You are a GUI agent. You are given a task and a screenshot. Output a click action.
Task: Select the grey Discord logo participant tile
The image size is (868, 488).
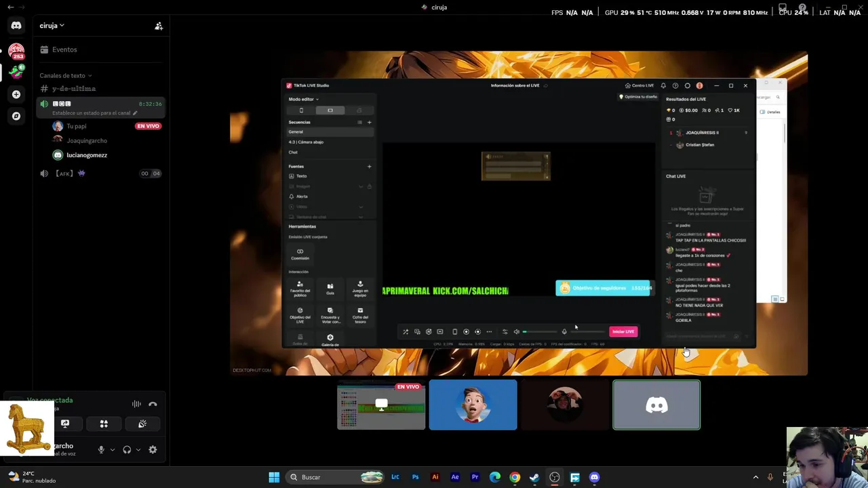click(656, 405)
